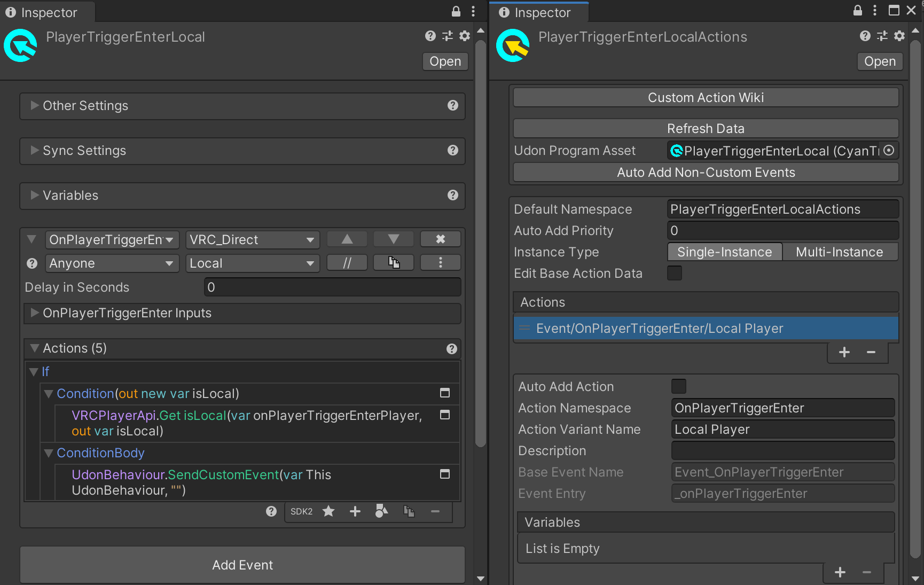Expand the Variables foldout in left Inspector

(35, 195)
